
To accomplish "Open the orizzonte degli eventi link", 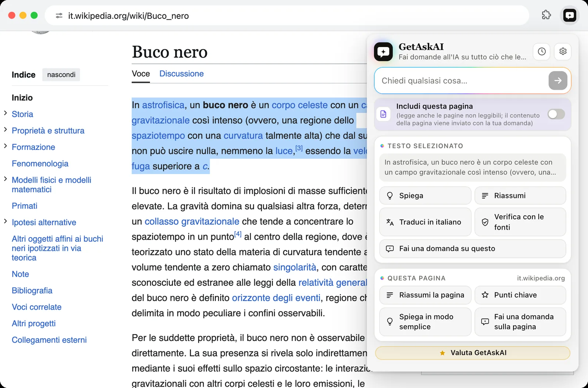I will pyautogui.click(x=276, y=298).
